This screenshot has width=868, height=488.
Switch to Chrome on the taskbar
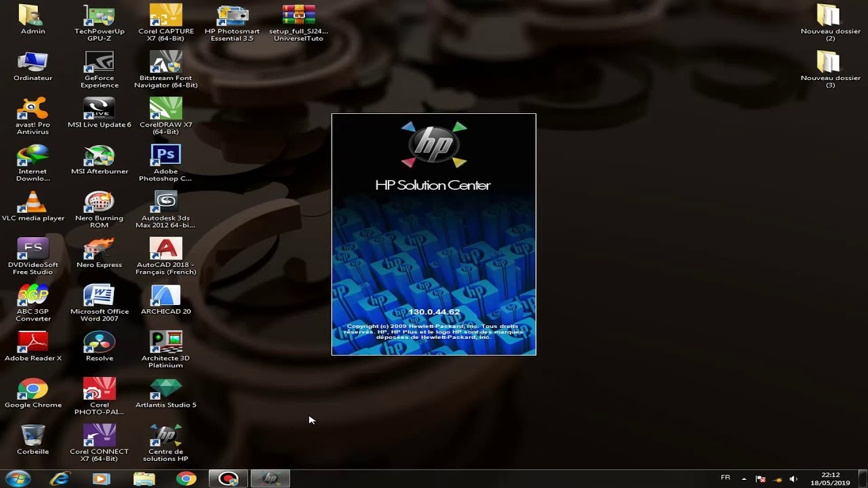(x=185, y=479)
